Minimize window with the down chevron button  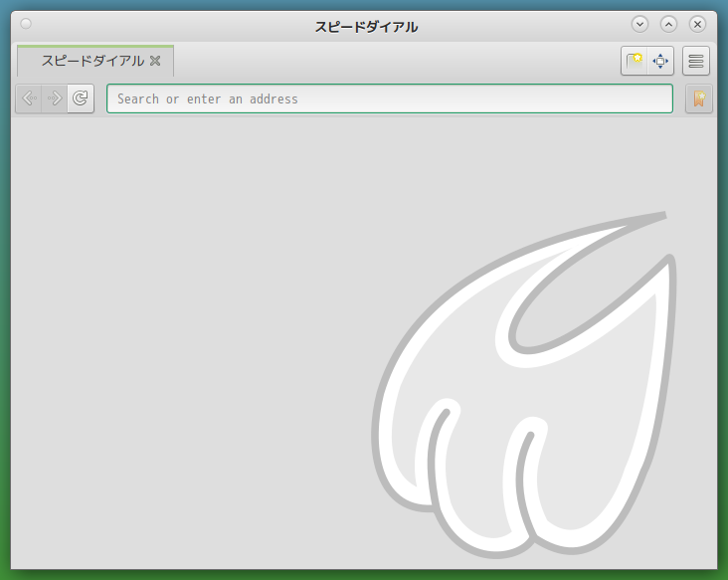tap(639, 24)
